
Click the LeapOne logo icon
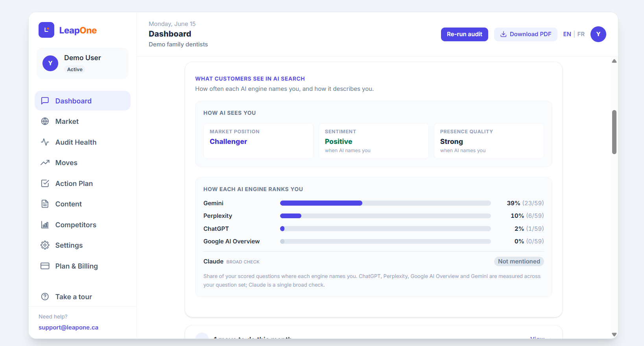(x=46, y=30)
